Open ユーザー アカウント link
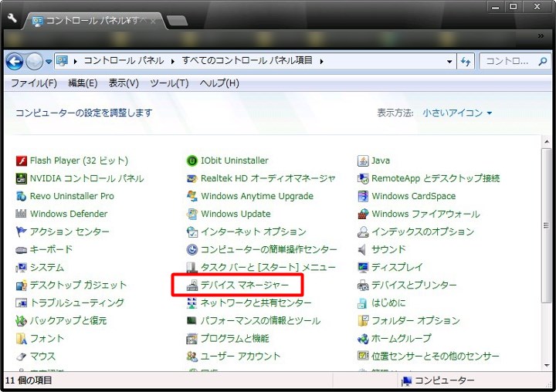 pos(240,357)
